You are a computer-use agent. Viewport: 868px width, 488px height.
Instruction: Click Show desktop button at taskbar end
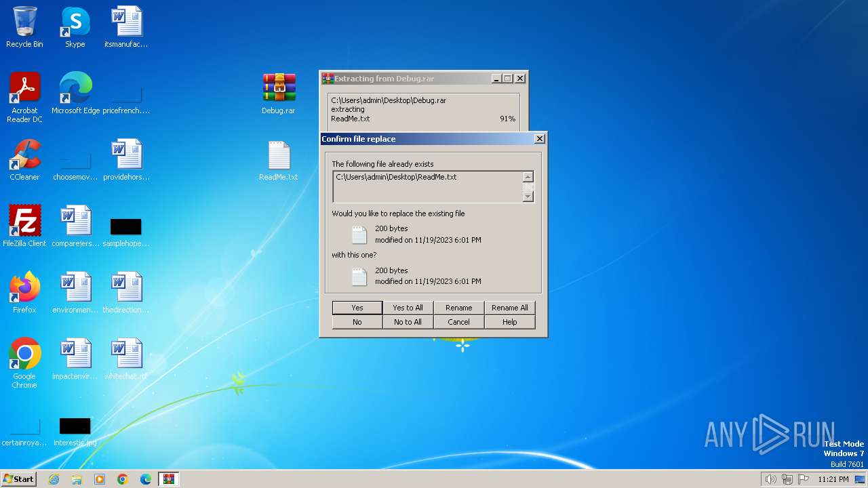[x=861, y=479]
